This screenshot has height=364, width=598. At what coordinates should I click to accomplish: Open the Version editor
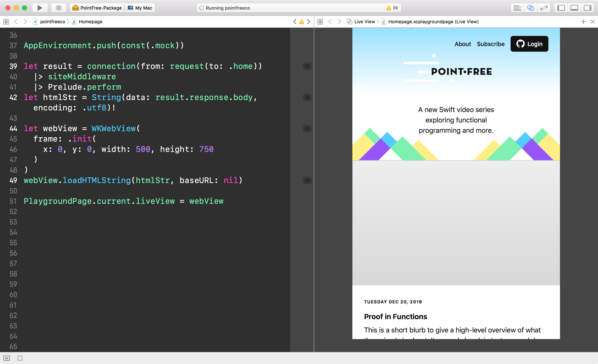544,8
